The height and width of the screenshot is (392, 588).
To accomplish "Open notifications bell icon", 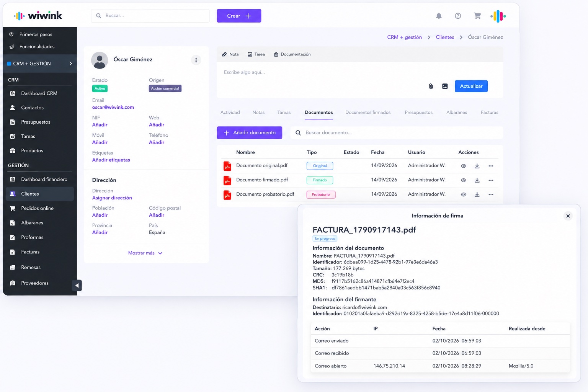I will (439, 16).
